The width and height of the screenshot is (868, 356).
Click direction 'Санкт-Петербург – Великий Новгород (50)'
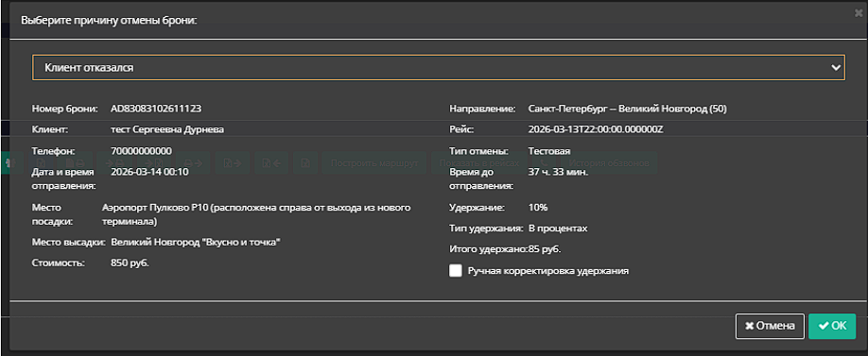pyautogui.click(x=628, y=109)
